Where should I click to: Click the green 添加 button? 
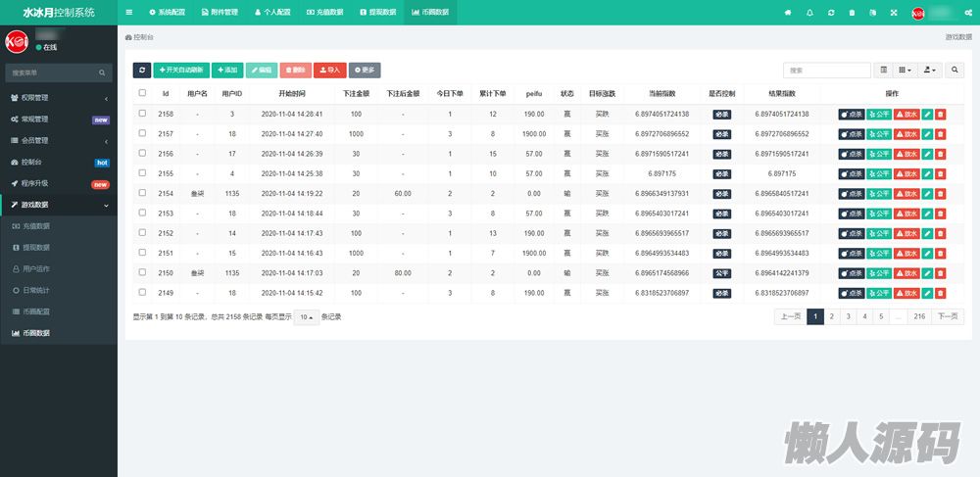[x=226, y=71]
